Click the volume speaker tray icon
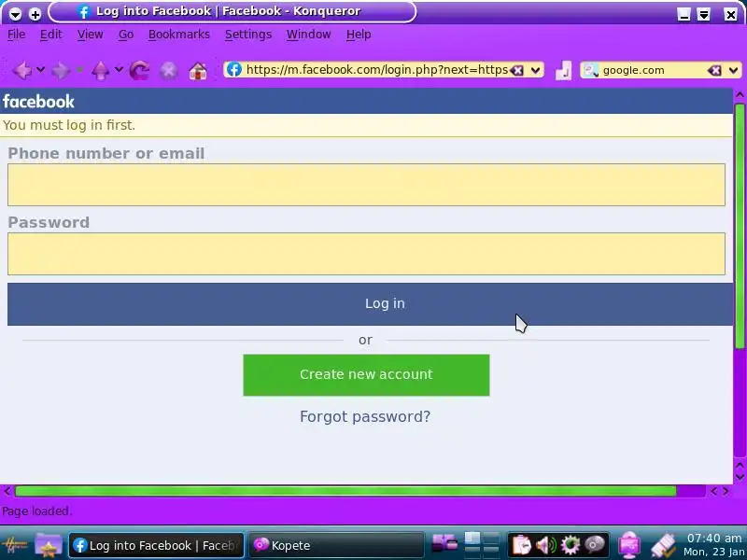 (546, 545)
